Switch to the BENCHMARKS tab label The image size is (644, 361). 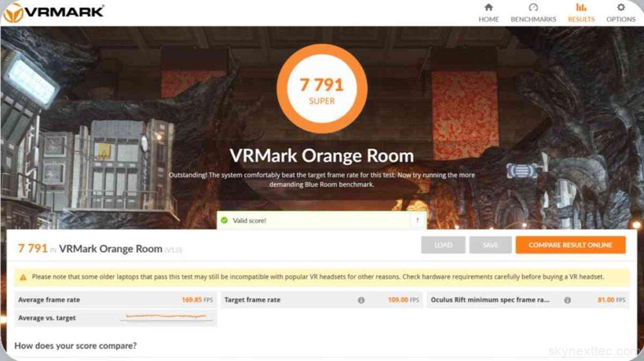(x=533, y=19)
